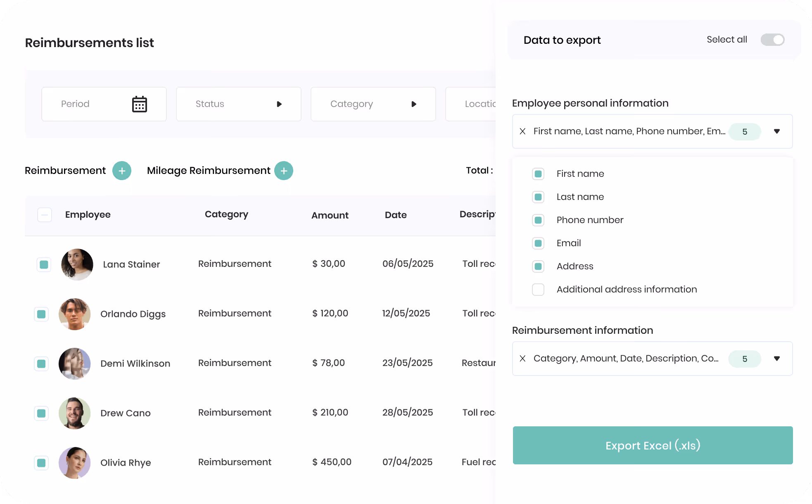The width and height of the screenshot is (812, 504).
Task: Add a new Reimbursement with plus icon
Action: click(122, 171)
